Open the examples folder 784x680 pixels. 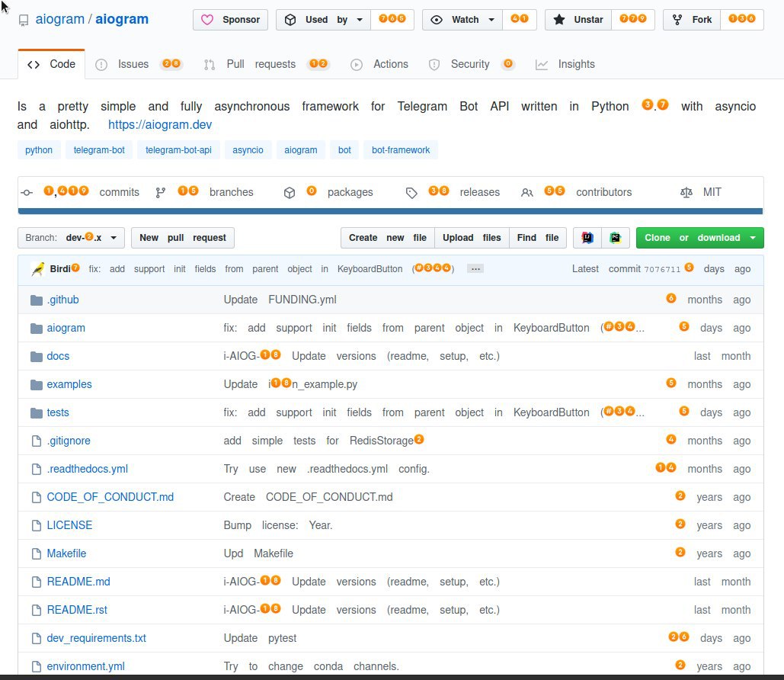coord(69,384)
